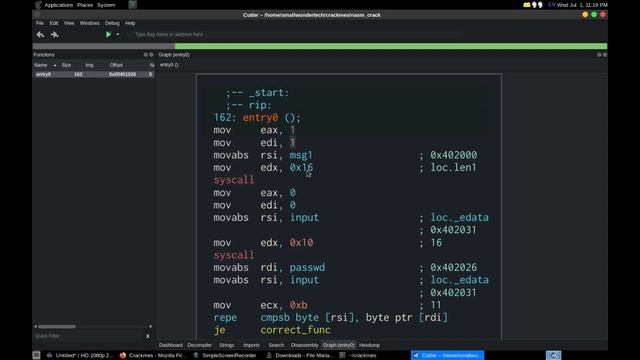Switch to ~/crackmes terminal taskbar window
Image resolution: width=640 pixels, height=360 pixels.
tap(358, 356)
